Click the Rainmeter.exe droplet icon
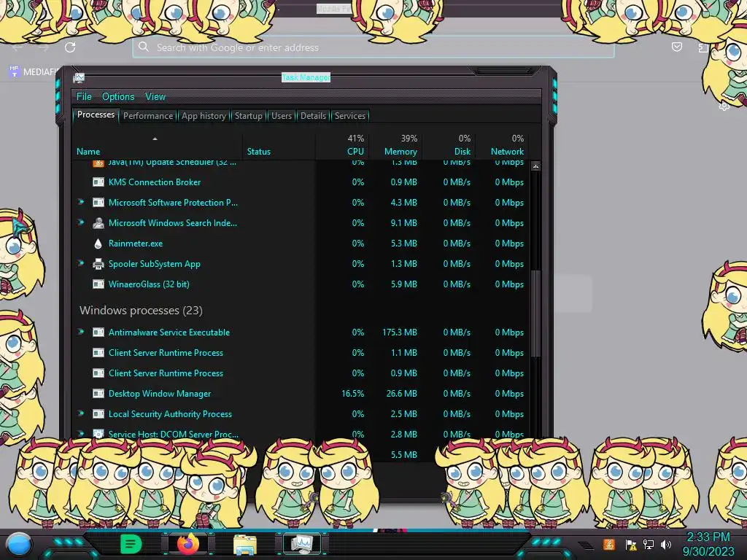Image resolution: width=747 pixels, height=560 pixels. pyautogui.click(x=98, y=244)
